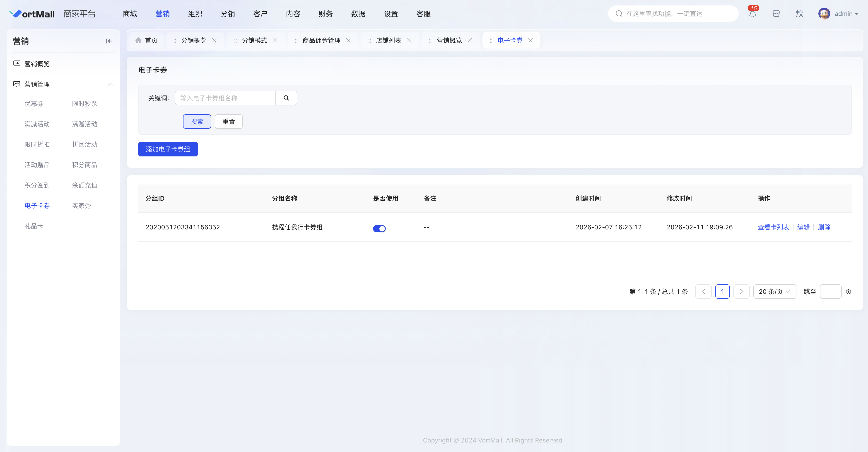The height and width of the screenshot is (452, 868).
Task: Click the home icon on 首页 tab
Action: click(x=138, y=41)
